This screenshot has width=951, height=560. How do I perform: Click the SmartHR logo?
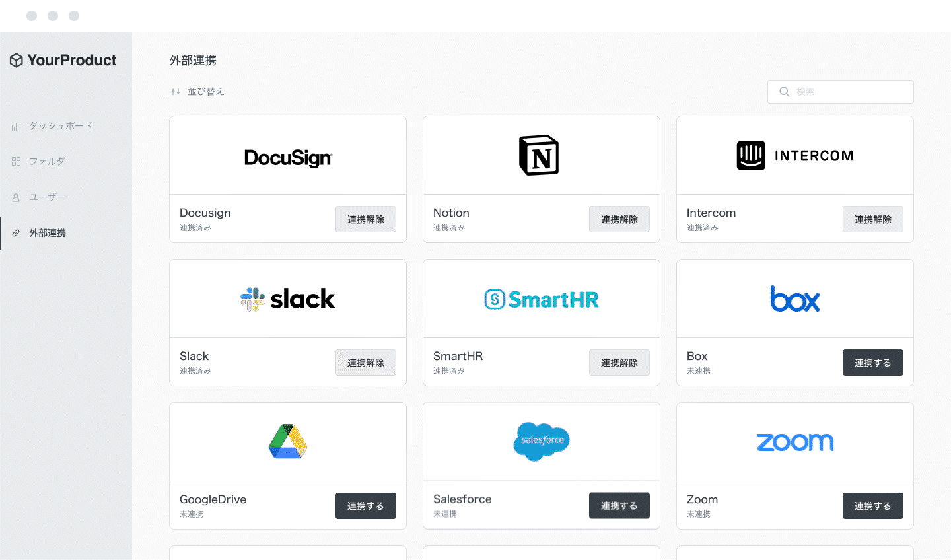coord(542,299)
